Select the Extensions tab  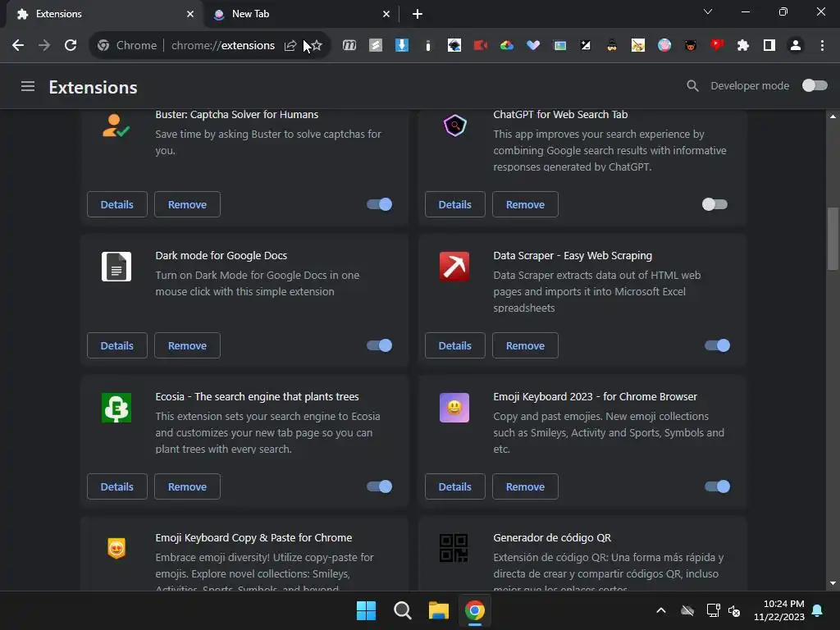pyautogui.click(x=104, y=14)
